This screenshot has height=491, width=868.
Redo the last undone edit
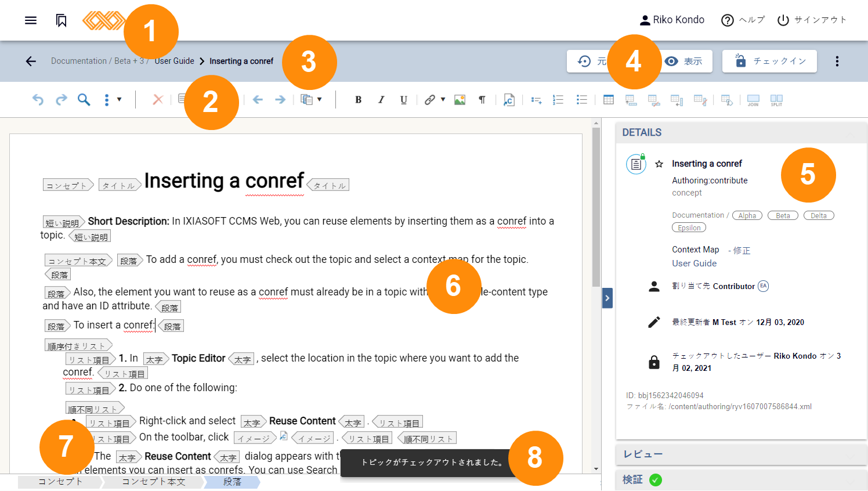(x=62, y=100)
